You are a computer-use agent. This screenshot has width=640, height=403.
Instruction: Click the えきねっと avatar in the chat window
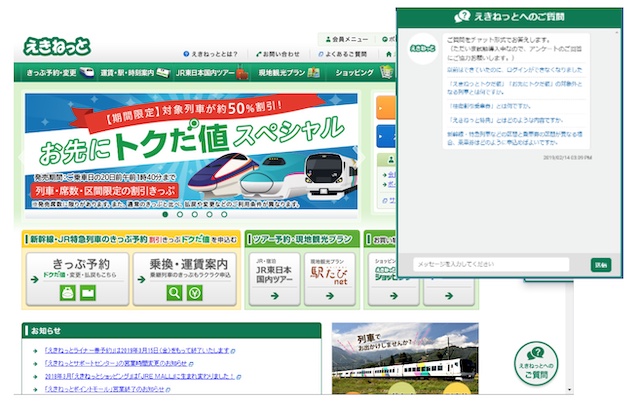coord(423,50)
